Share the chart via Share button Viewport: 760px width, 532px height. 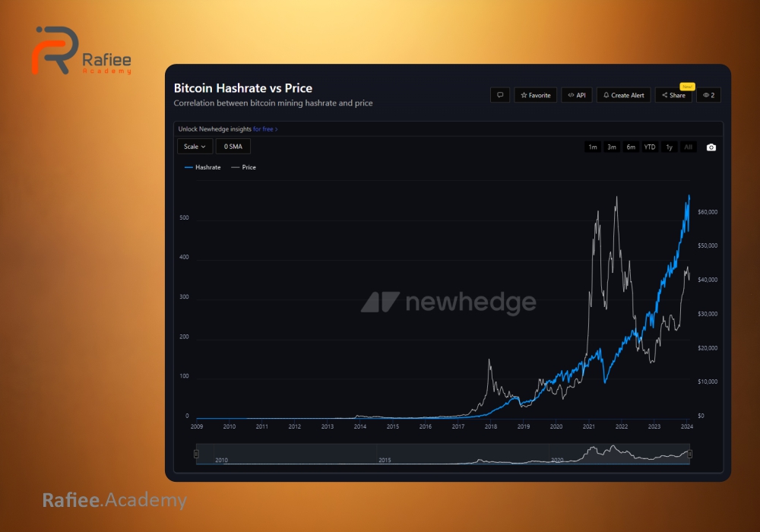coord(673,95)
